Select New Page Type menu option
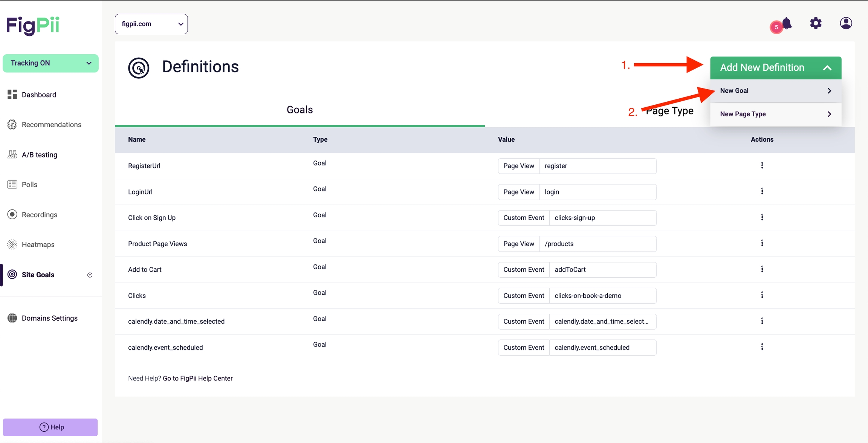The image size is (868, 443). pyautogui.click(x=775, y=114)
